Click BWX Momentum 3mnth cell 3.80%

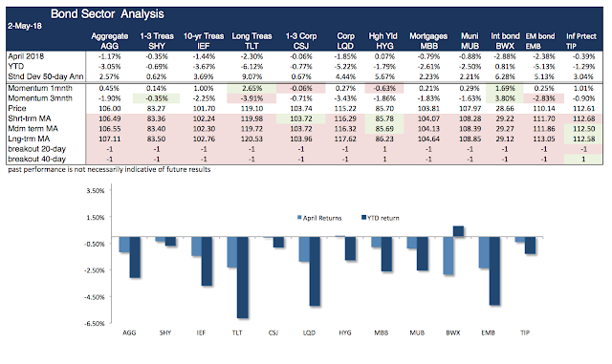coord(505,98)
